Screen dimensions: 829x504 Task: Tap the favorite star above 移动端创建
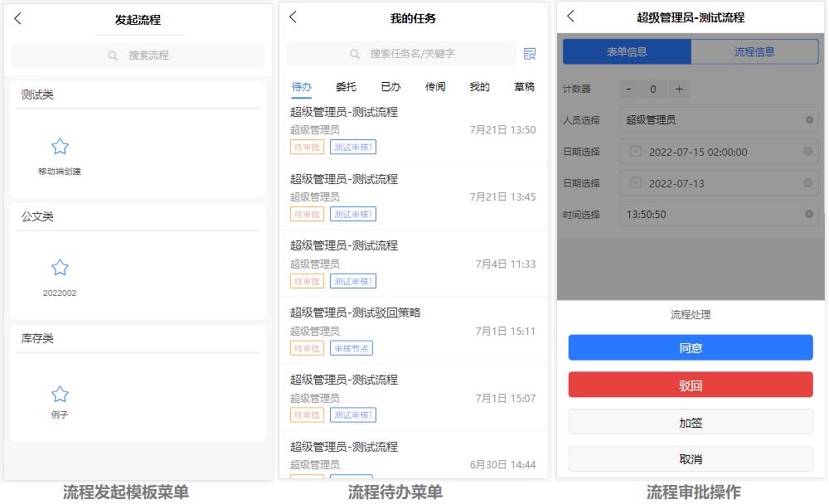[x=60, y=147]
